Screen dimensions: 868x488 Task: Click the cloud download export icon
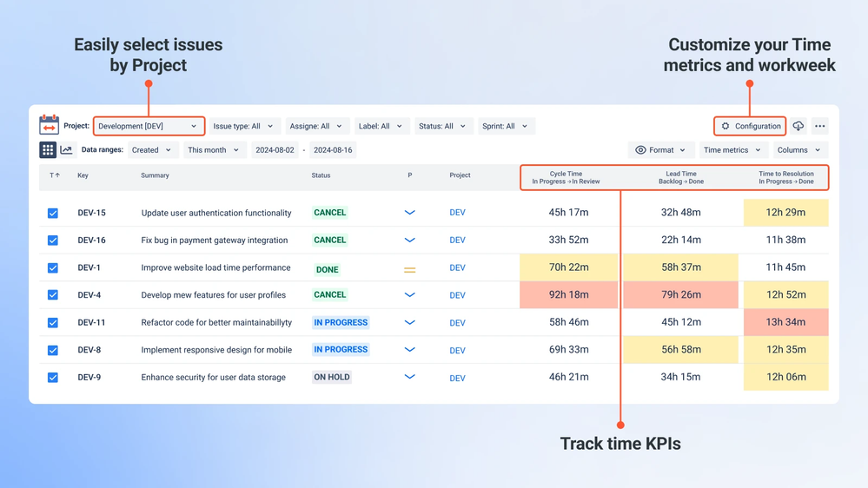tap(798, 126)
